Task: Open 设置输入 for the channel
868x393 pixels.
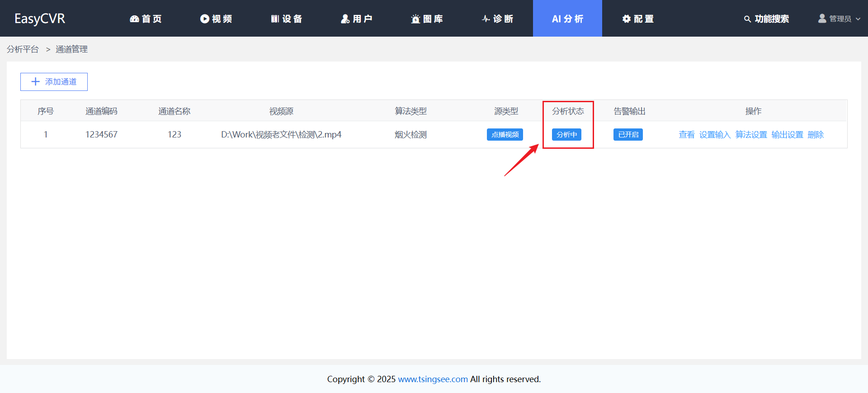Action: [715, 135]
